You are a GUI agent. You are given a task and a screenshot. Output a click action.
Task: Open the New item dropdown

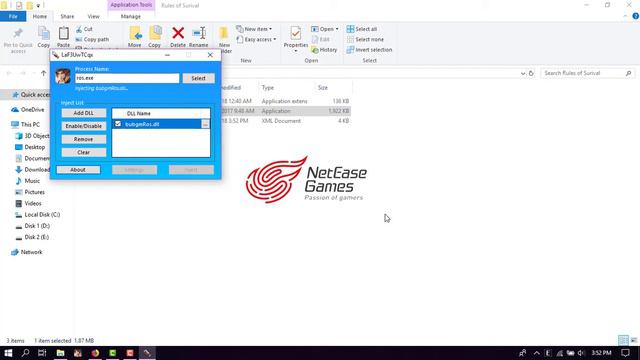click(254, 29)
